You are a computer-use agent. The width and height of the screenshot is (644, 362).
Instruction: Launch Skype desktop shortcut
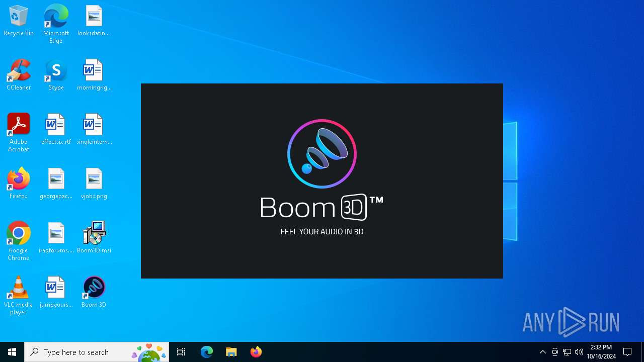coord(56,75)
